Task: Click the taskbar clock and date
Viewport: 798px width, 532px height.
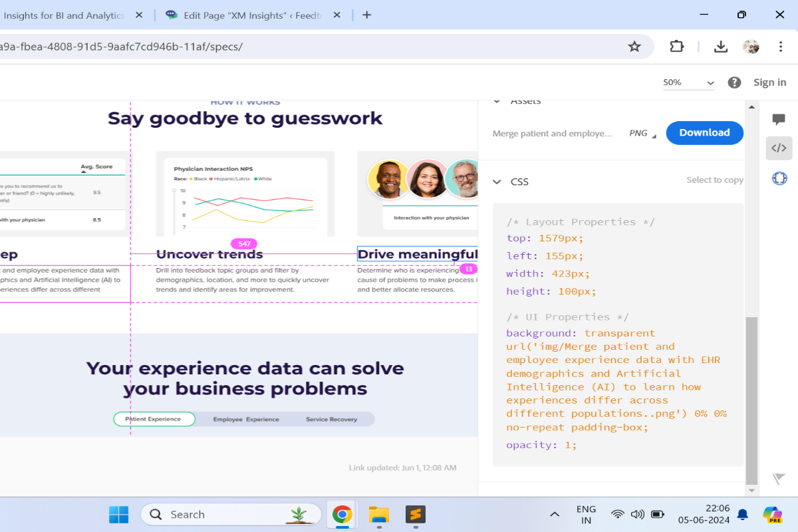Action: click(704, 514)
